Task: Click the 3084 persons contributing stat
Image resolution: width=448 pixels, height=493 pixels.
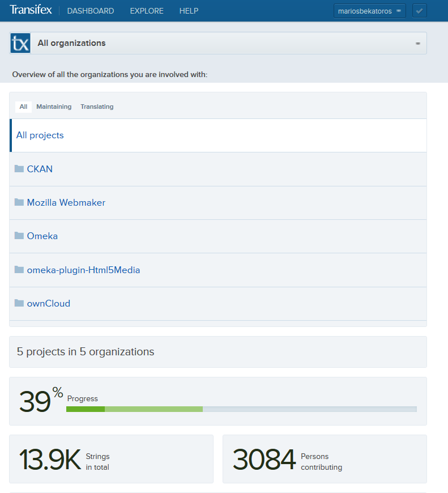Action: click(325, 459)
